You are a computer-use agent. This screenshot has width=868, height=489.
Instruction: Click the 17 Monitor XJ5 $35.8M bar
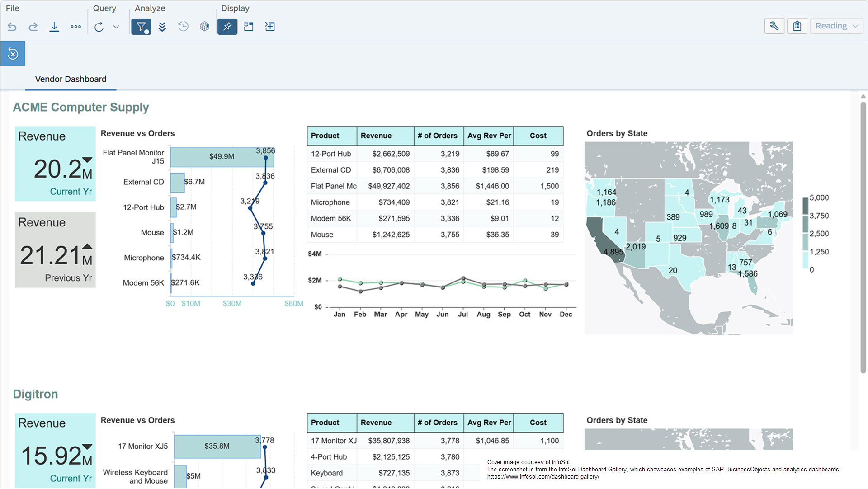[x=217, y=447]
